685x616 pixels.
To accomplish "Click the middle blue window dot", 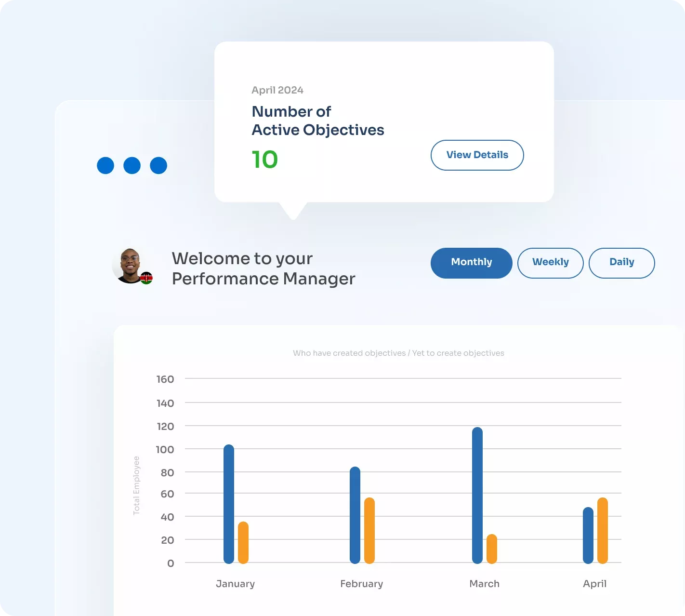I will [132, 165].
